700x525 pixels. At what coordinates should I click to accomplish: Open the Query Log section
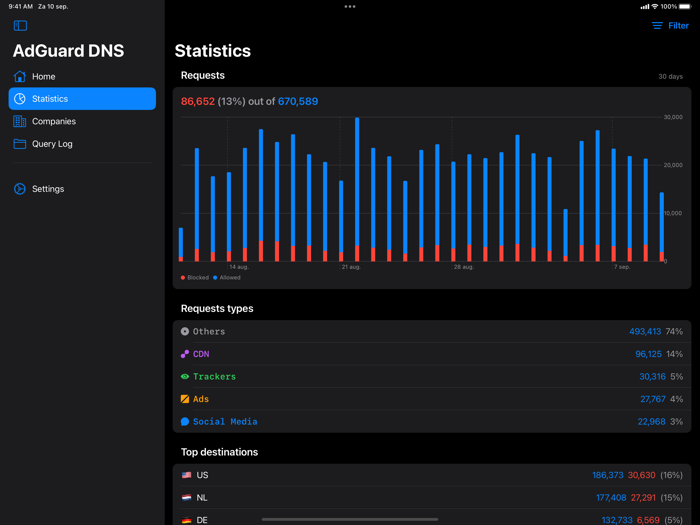click(x=82, y=144)
